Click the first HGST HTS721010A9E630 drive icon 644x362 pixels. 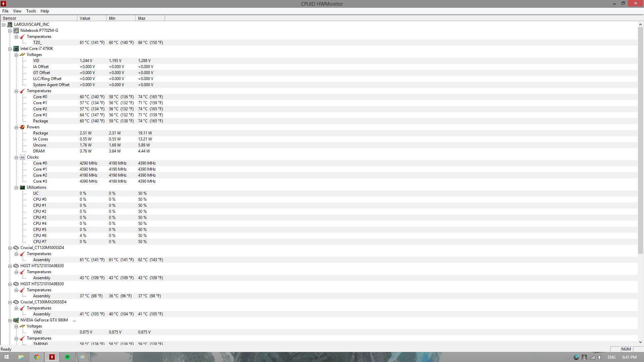click(x=16, y=266)
